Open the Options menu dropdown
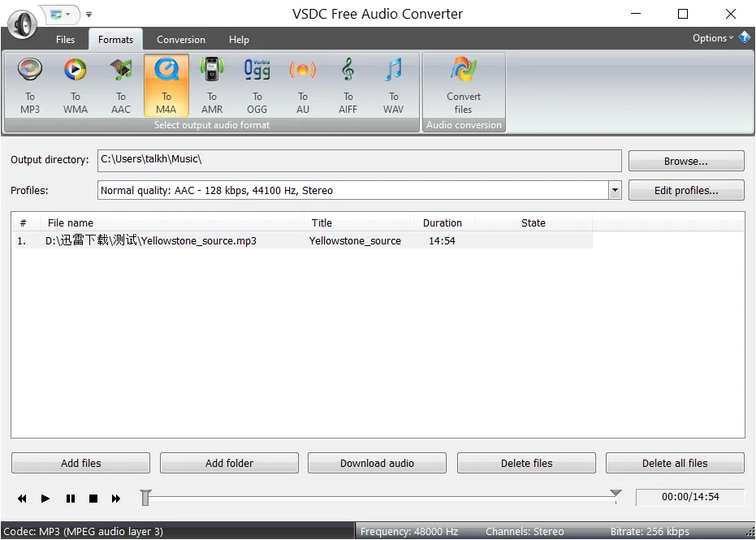756x540 pixels. point(712,38)
